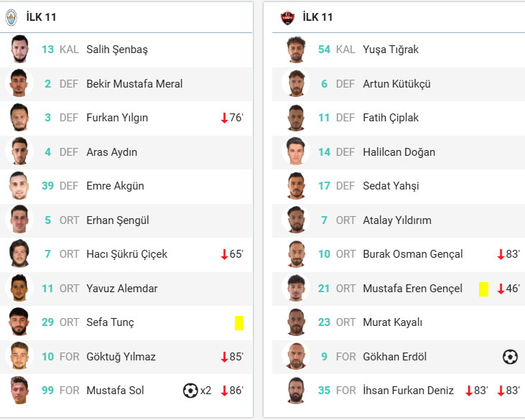Click Gökhan Erdöl's avatar photo

coord(295,357)
